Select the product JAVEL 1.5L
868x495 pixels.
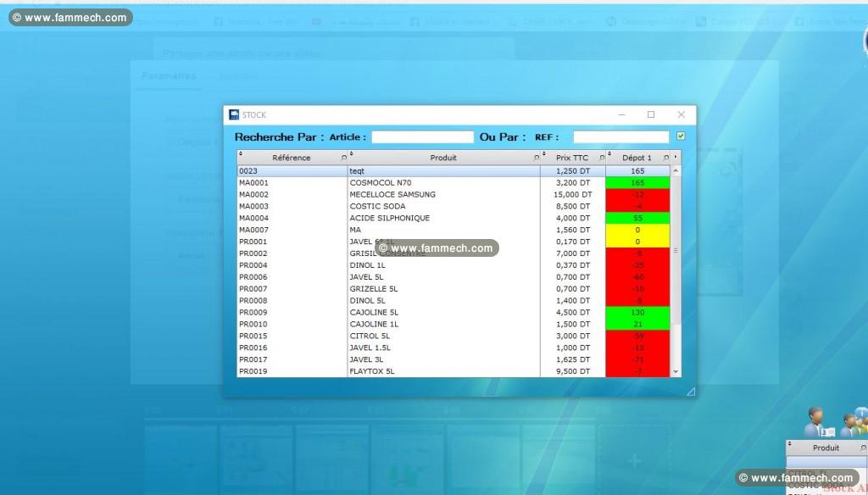point(370,348)
